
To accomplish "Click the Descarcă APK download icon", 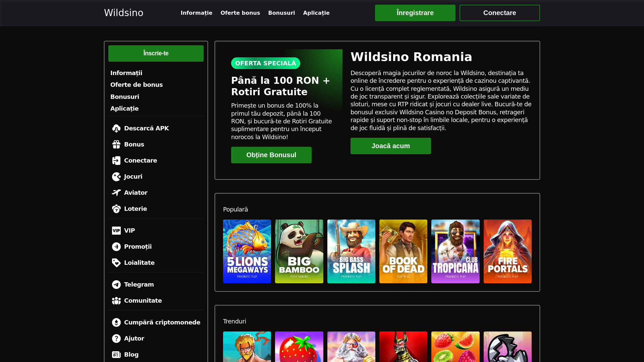I will tap(116, 128).
